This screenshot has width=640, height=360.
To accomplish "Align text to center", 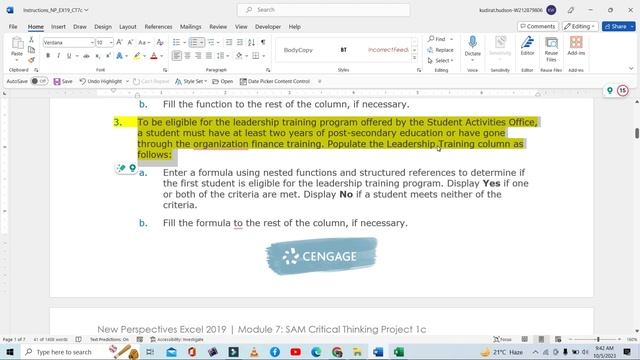I will (187, 56).
